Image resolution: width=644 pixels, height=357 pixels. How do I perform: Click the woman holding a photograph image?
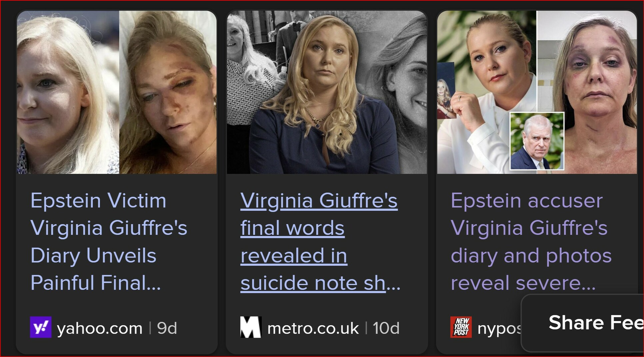coord(486,92)
